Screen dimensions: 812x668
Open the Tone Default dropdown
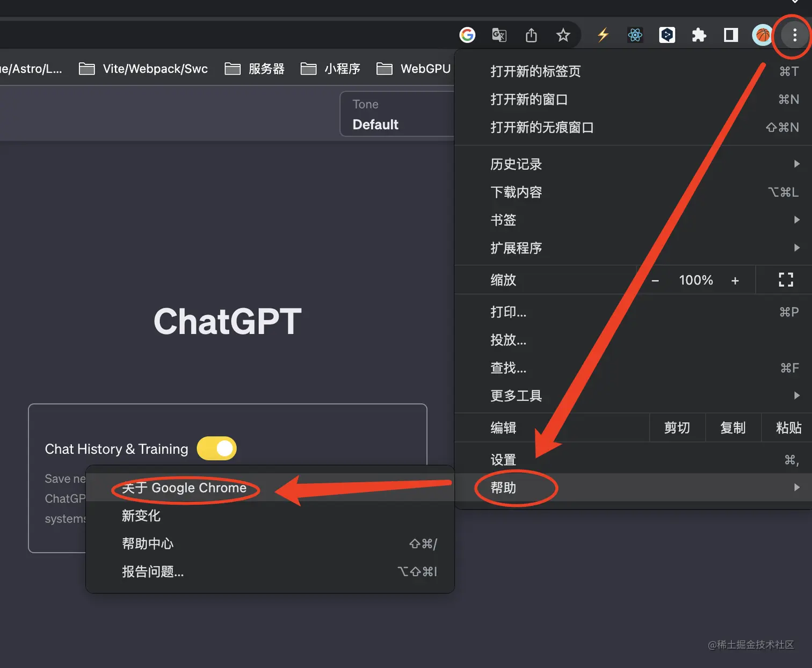pyautogui.click(x=397, y=114)
